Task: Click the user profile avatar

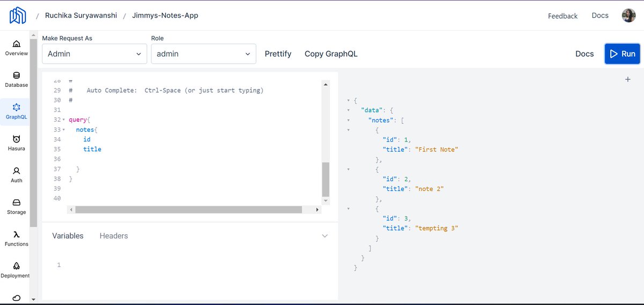Action: coord(628,16)
